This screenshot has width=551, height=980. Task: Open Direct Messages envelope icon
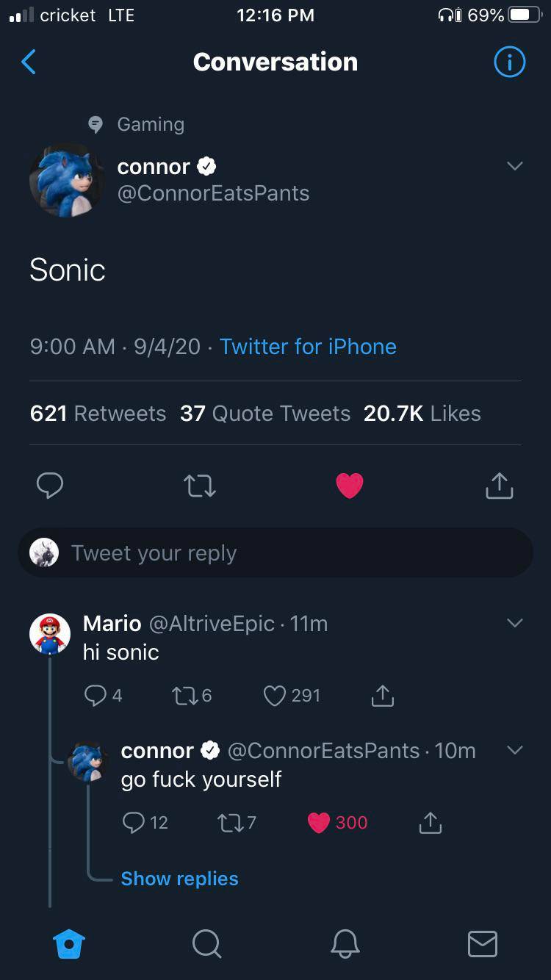pyautogui.click(x=482, y=945)
